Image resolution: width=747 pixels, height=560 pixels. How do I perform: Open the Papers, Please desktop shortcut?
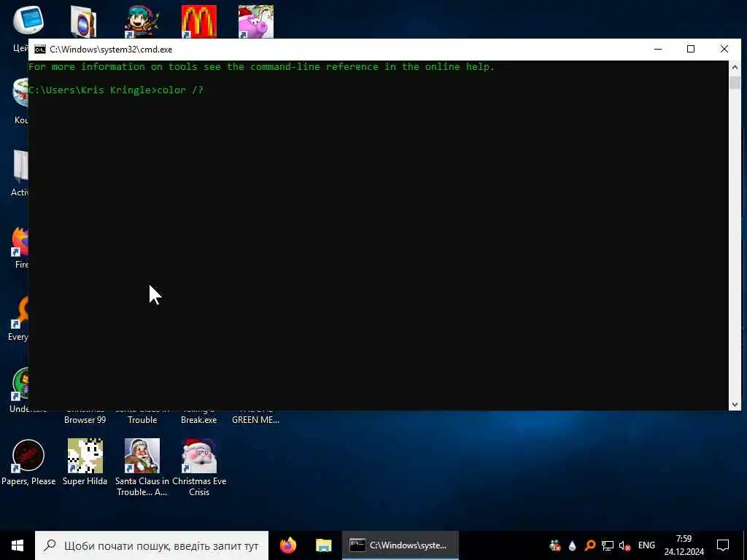tap(28, 462)
